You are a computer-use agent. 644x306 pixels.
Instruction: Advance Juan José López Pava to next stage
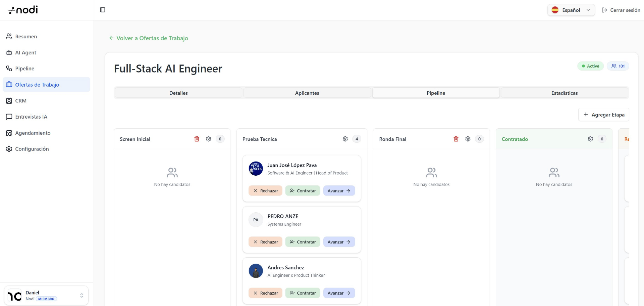pyautogui.click(x=339, y=191)
